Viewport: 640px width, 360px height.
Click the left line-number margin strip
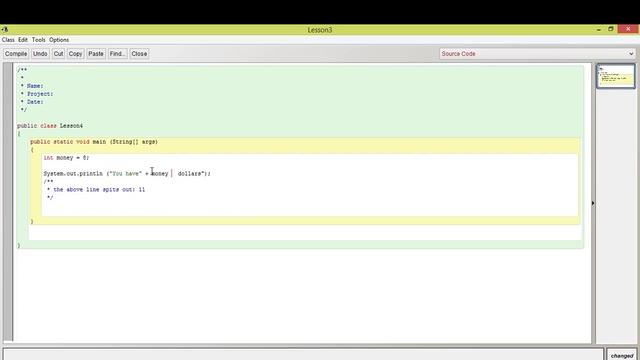tap(8, 202)
